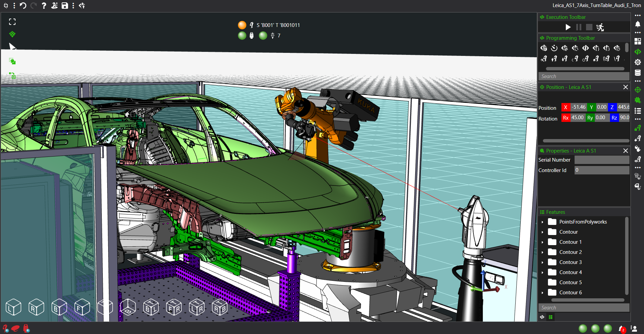Open the database icon in right sidebar

click(x=638, y=73)
